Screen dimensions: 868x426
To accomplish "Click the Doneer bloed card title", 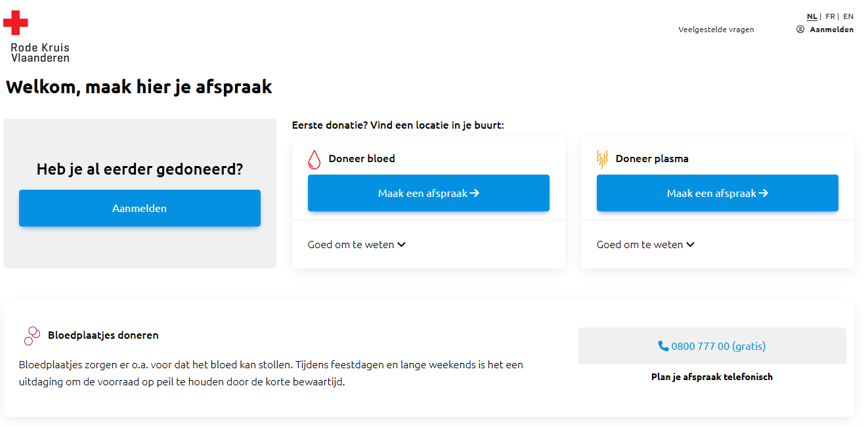I will (362, 159).
